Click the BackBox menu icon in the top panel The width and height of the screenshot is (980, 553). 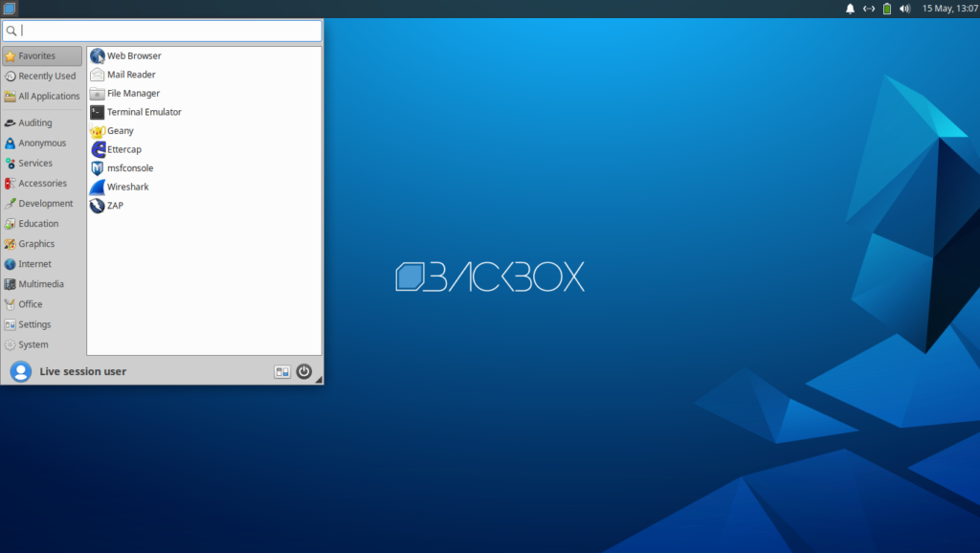click(x=10, y=9)
